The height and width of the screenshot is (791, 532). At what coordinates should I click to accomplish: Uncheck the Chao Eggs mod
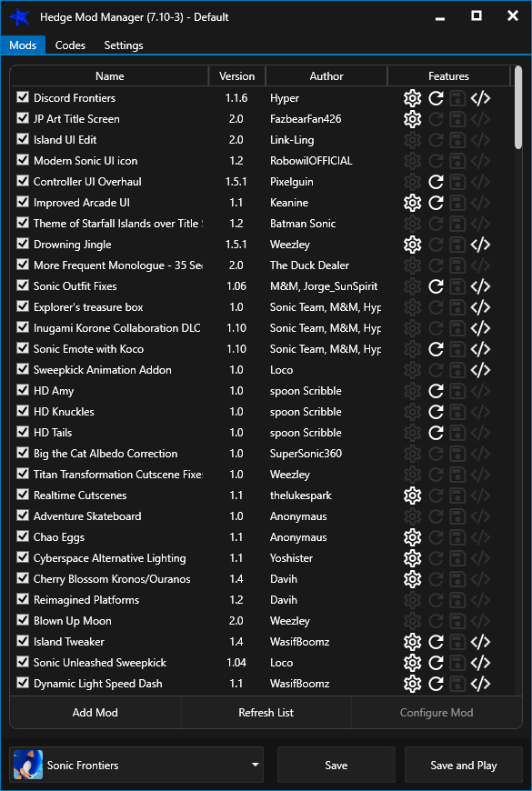click(x=22, y=537)
